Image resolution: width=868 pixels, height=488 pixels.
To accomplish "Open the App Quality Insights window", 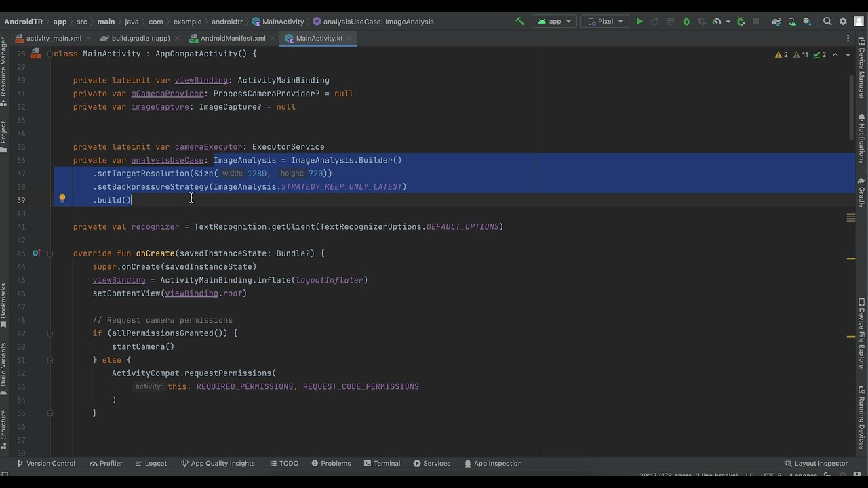I will pos(218,464).
